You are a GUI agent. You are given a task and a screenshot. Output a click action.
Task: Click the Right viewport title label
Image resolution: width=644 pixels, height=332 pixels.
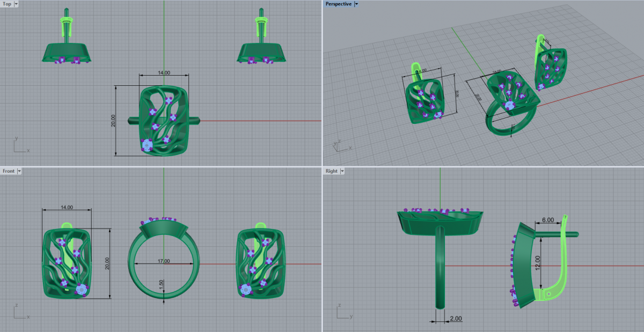(332, 171)
